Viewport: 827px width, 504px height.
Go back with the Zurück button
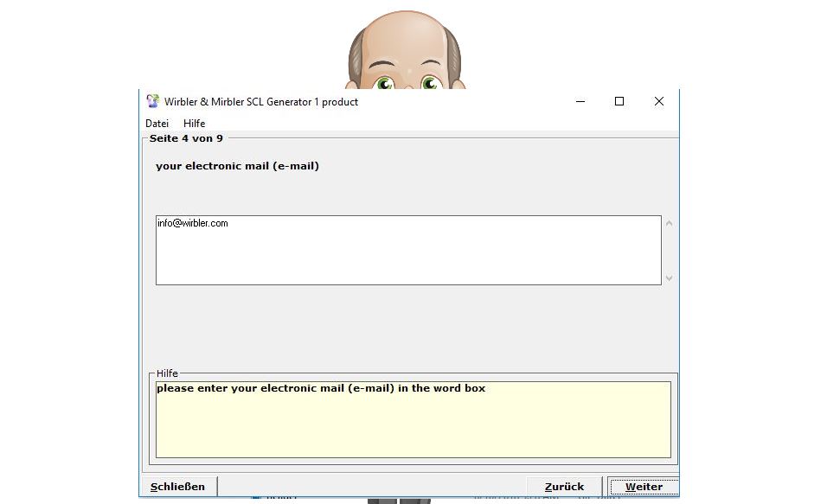564,487
